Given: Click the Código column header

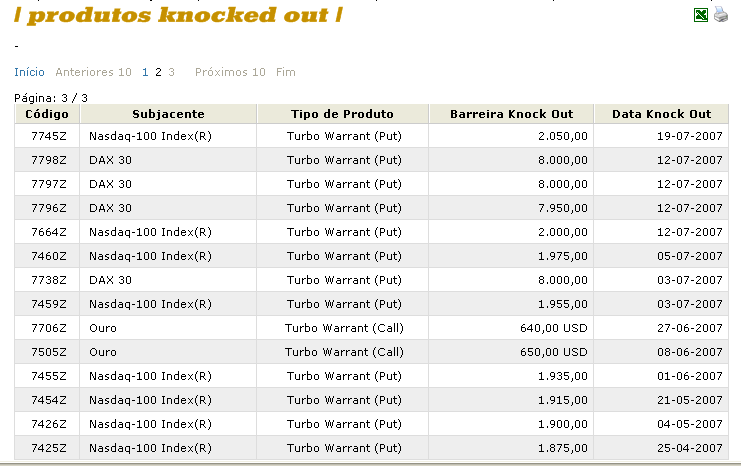Looking at the screenshot, I should point(47,114).
